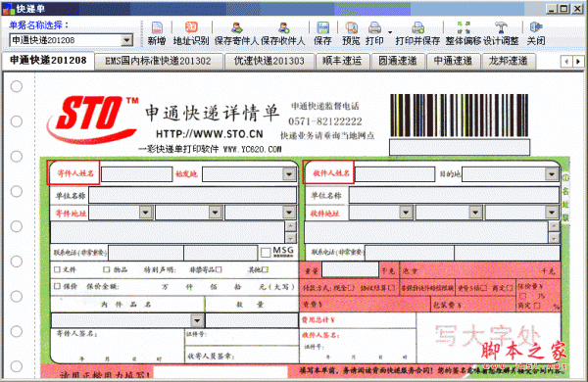Click the 收件人姓名 input field
Screen dimensions: 588x382
[395, 174]
